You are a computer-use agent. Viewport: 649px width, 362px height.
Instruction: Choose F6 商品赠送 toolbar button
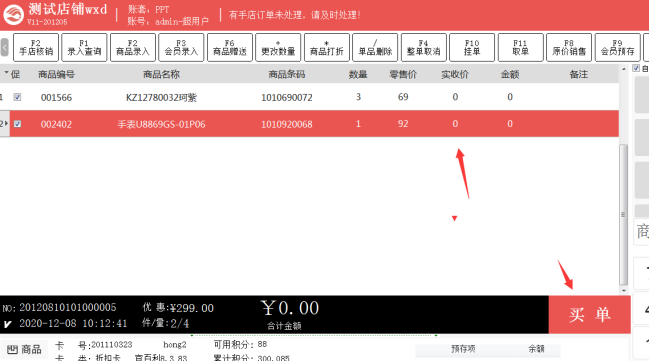pyautogui.click(x=230, y=48)
